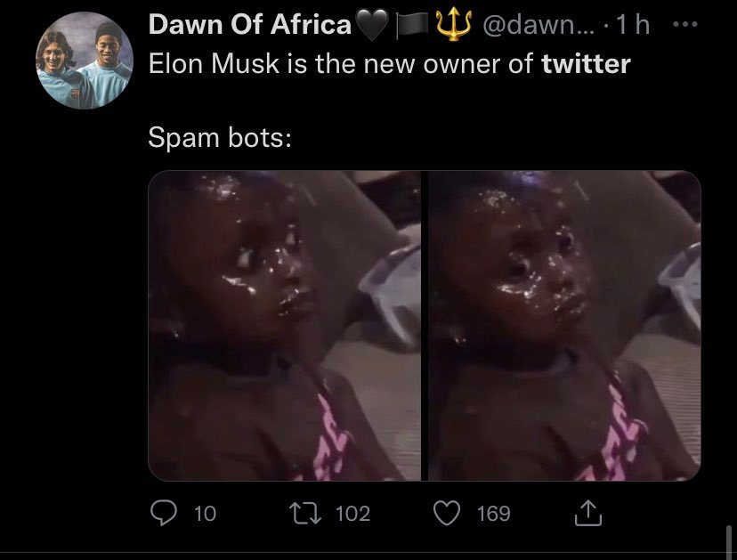Select the Spam bots: text line
737x560 pixels.
(219, 140)
